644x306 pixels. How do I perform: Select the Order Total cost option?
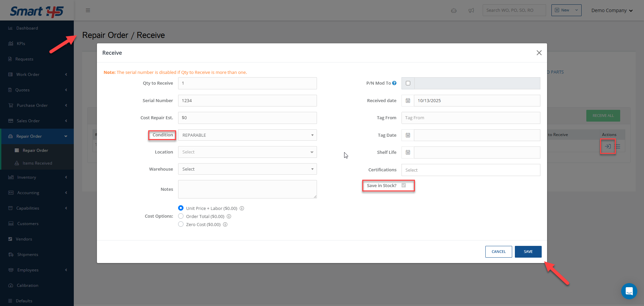coord(181,216)
